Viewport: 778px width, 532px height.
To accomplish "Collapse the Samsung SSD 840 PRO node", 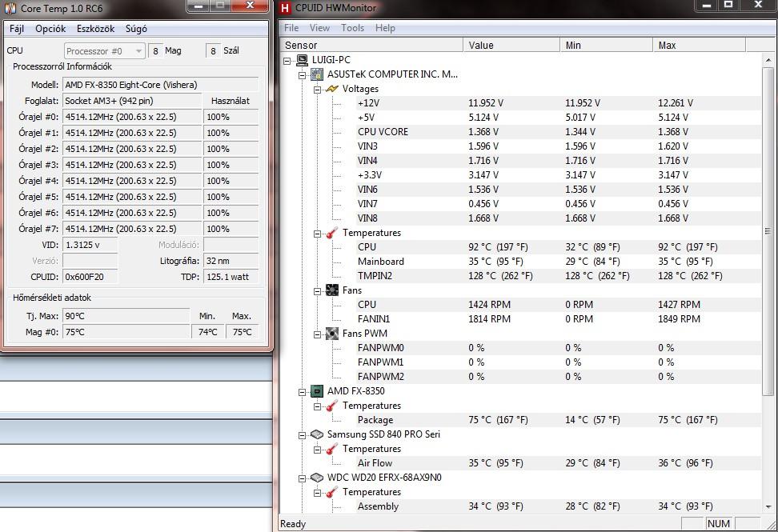I will pyautogui.click(x=303, y=435).
